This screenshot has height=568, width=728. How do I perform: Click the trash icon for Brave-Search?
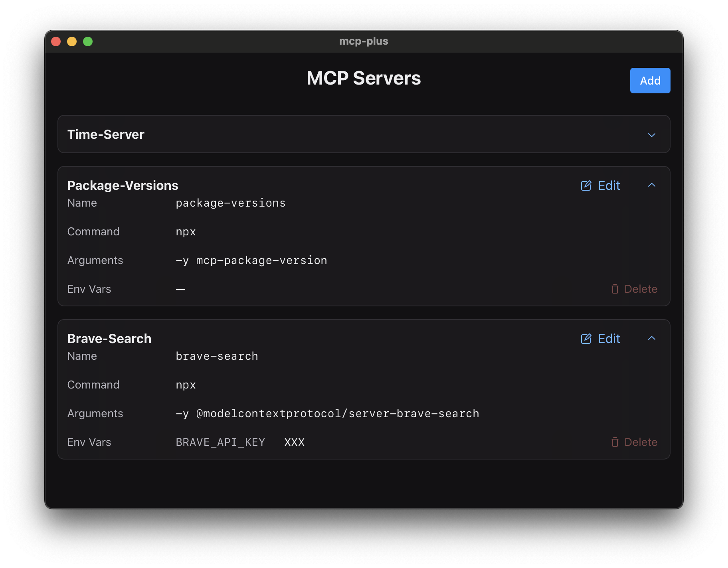pos(615,442)
